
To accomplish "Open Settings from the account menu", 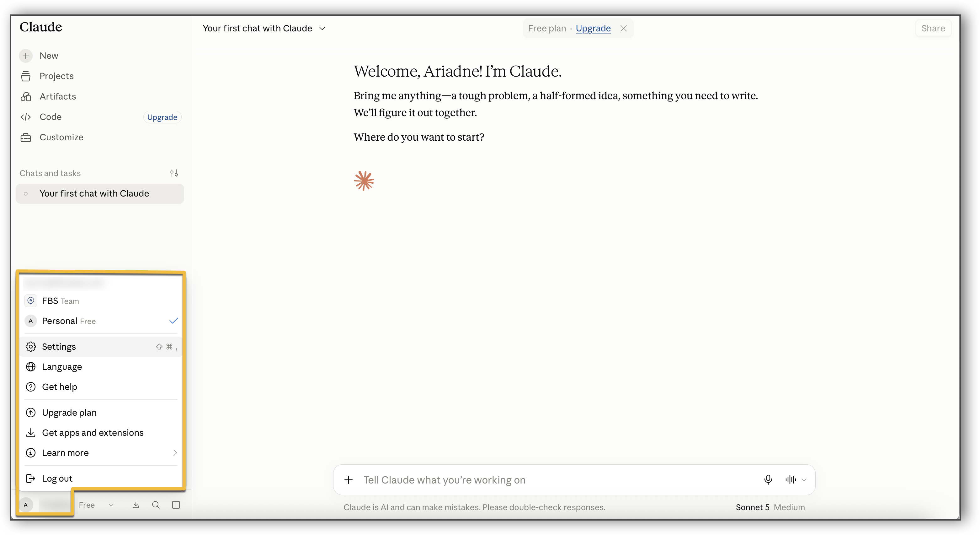I will pos(101,347).
